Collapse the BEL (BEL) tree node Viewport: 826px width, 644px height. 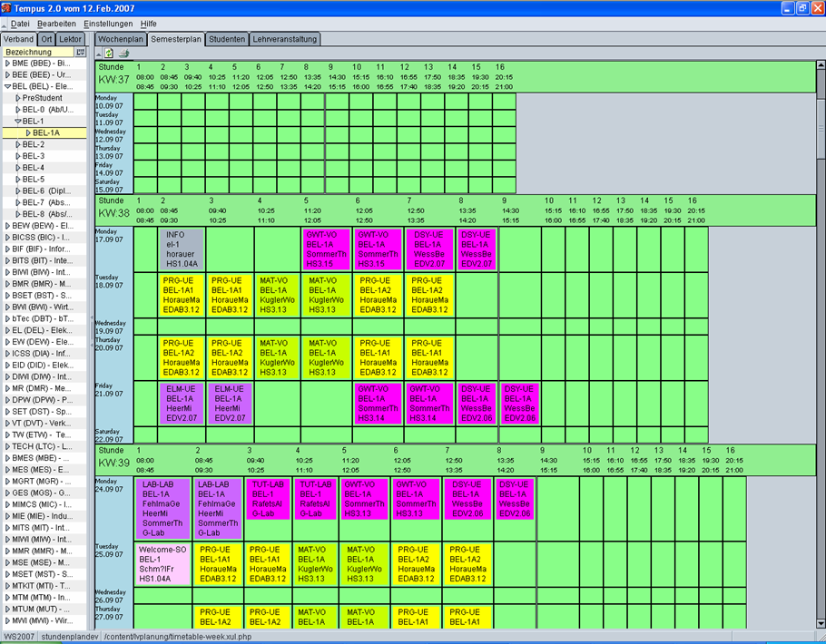click(8, 87)
